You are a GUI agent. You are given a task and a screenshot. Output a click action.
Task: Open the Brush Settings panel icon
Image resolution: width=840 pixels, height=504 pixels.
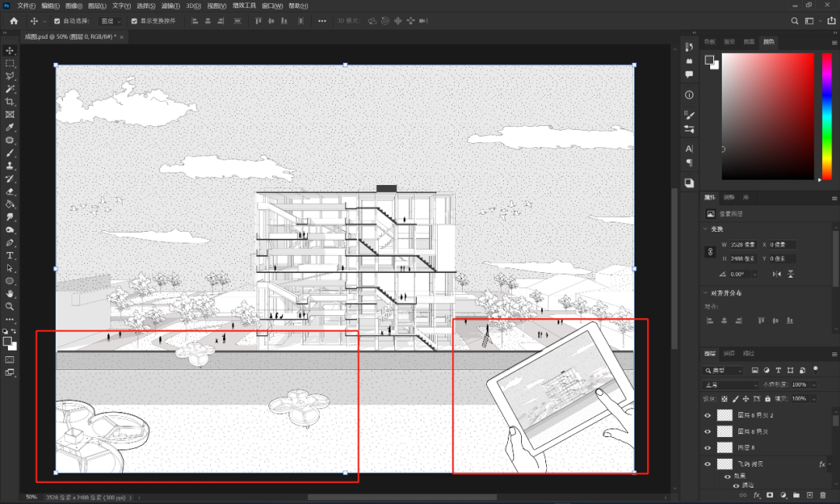click(x=689, y=115)
